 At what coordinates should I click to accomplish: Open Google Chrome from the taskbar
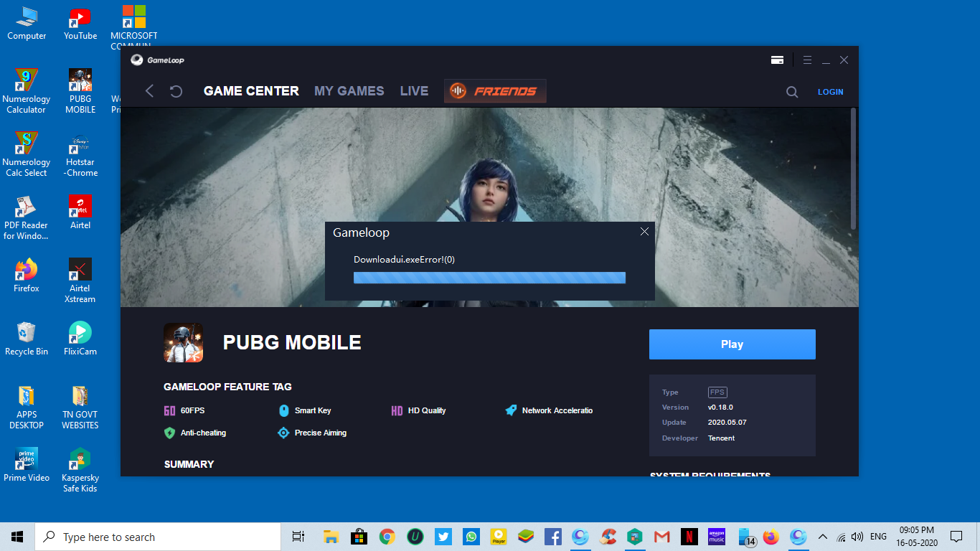(x=387, y=537)
